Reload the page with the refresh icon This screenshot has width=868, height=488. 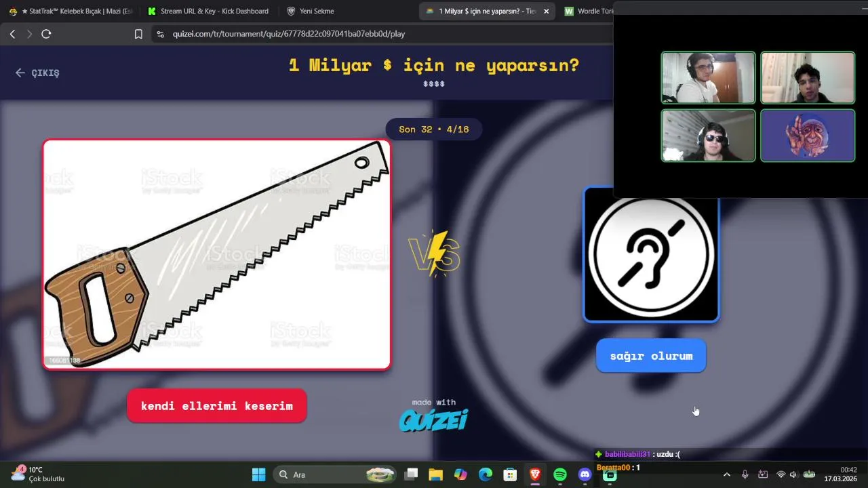click(46, 34)
